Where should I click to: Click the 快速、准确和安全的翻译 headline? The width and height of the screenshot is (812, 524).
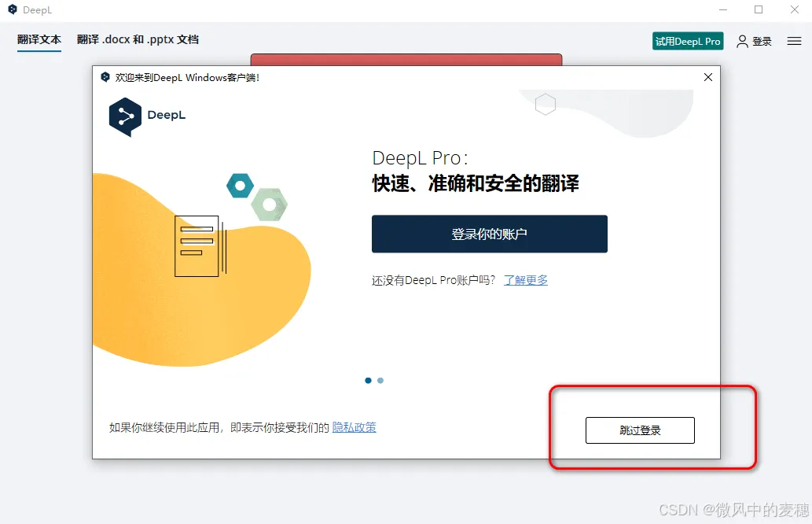(476, 183)
